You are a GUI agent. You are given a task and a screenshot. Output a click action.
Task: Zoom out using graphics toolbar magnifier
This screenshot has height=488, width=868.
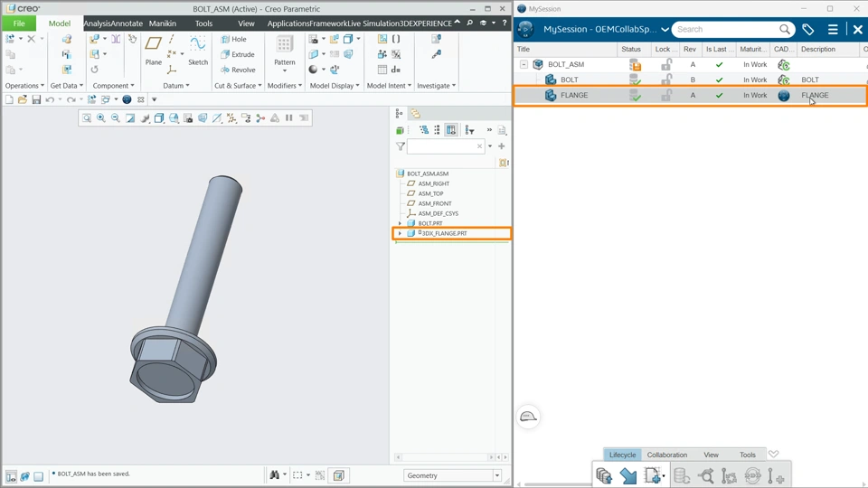[115, 117]
